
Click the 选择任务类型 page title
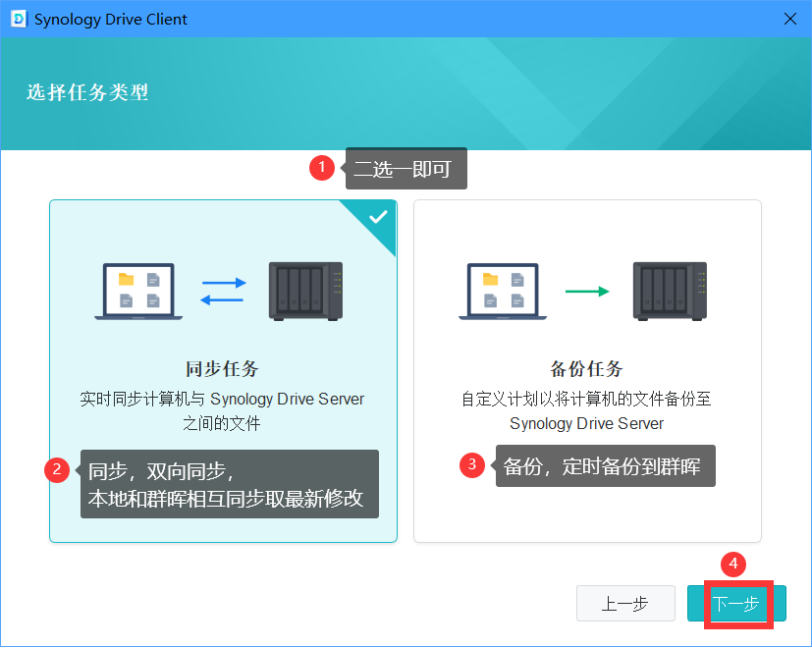[x=87, y=92]
